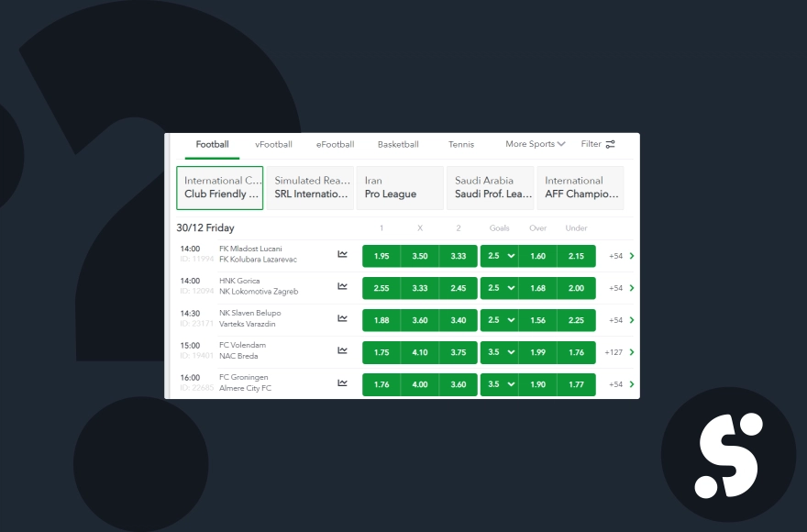Bet draw 3.60 on Slaven Belupo match
Viewport: 807px width, 532px height.
[x=420, y=320]
